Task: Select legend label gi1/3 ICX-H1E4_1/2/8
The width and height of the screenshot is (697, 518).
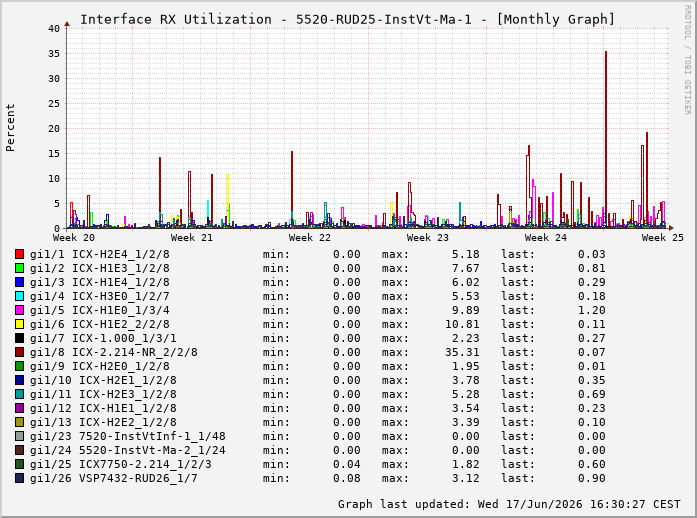Action: click(x=100, y=282)
